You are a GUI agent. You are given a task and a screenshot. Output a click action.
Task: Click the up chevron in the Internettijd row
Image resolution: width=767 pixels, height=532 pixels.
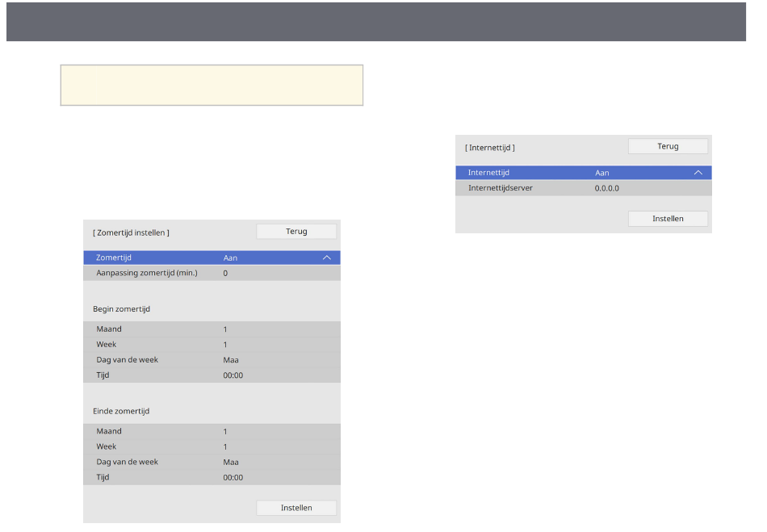[x=698, y=173]
